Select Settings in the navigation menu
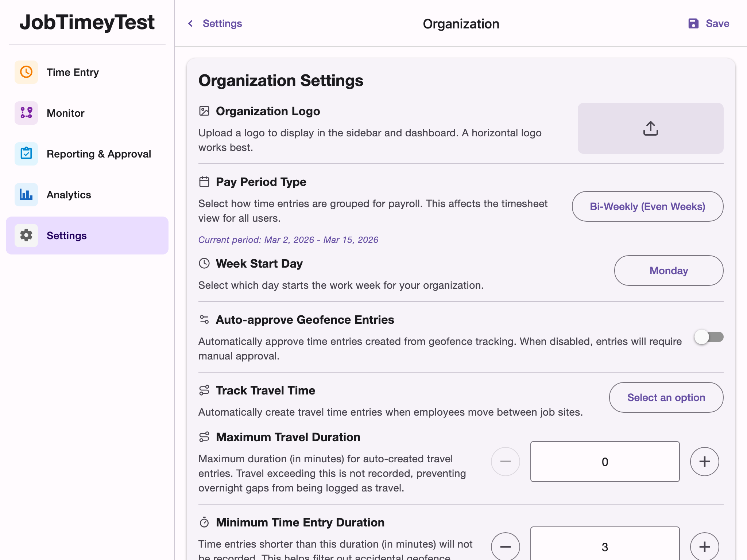This screenshot has width=747, height=560. tap(67, 236)
